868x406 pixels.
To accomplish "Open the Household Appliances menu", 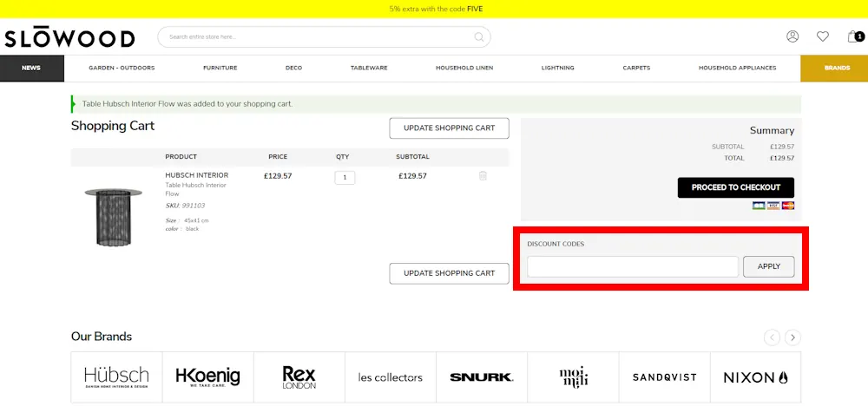I will click(x=737, y=68).
